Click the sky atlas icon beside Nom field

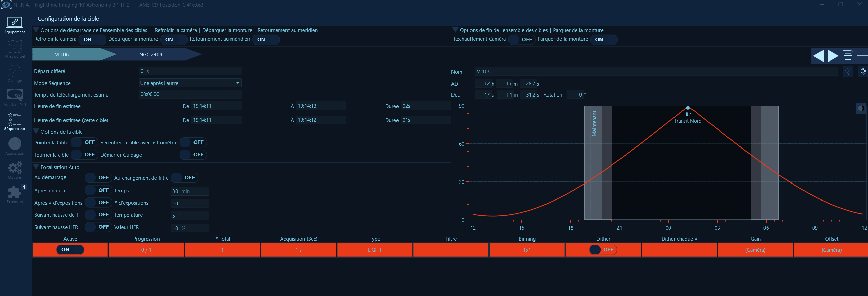pyautogui.click(x=848, y=72)
